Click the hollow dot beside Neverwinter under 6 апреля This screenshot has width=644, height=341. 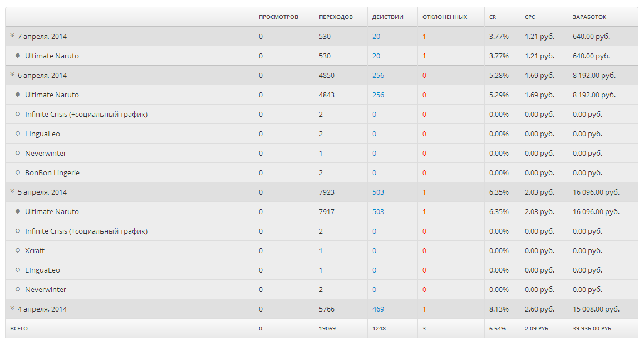point(18,153)
